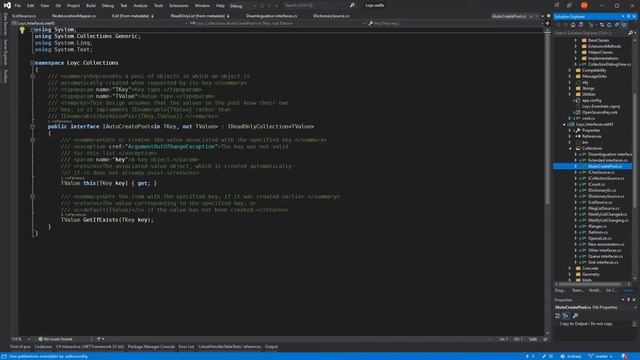Expand the Geometry folder
The image size is (640, 360).
(570, 275)
